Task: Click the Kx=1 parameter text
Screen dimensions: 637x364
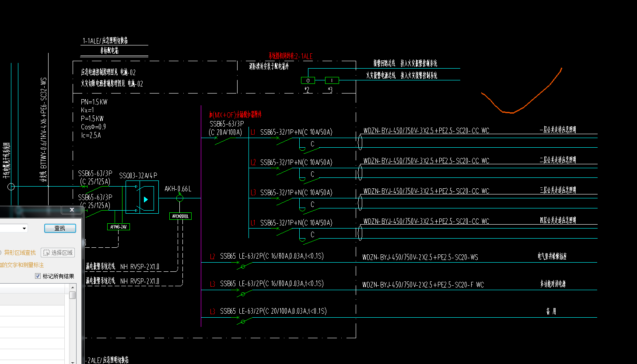Action: coord(87,110)
